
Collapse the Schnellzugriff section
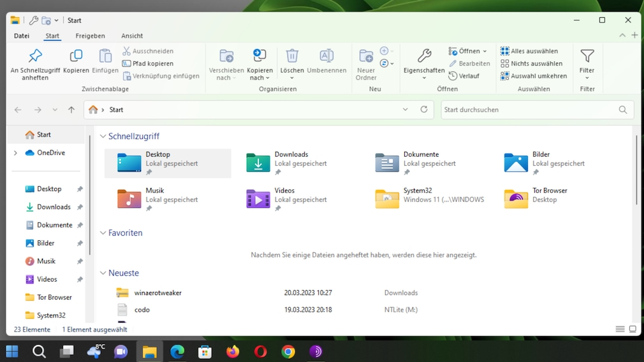103,136
